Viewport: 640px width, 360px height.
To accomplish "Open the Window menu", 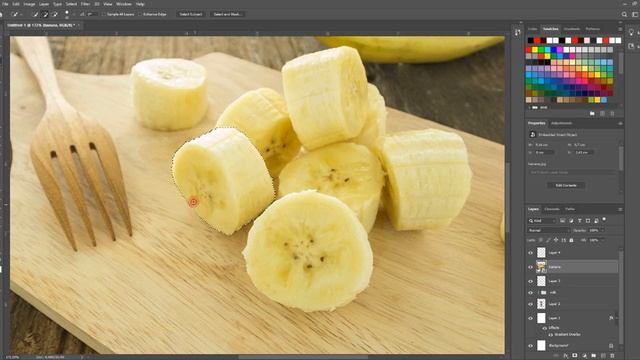I will 124,4.
